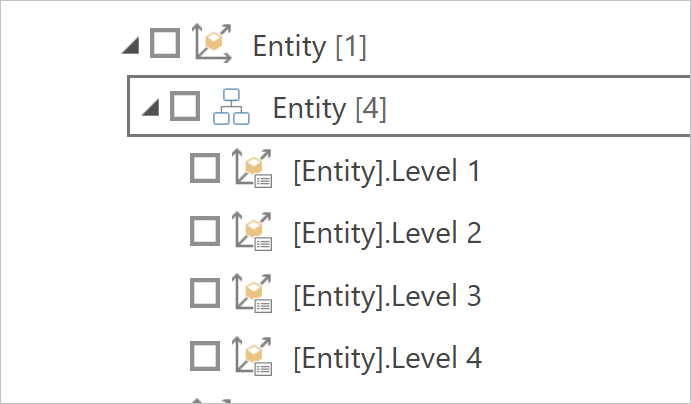
Task: Tick the [Entity].Level 2 checkbox
Action: pyautogui.click(x=205, y=231)
